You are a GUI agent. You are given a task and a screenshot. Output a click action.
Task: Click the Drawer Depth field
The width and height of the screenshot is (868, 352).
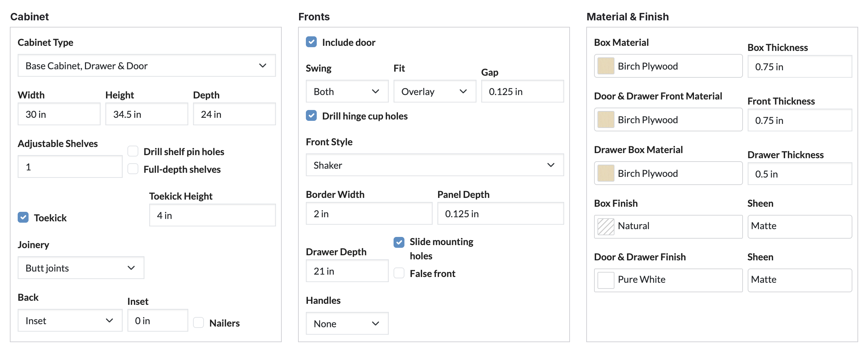click(x=347, y=271)
